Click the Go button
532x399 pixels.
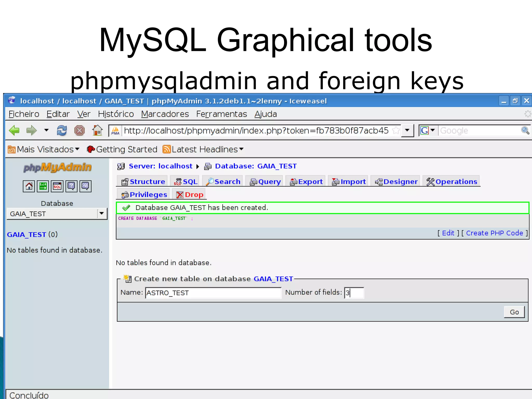point(514,312)
